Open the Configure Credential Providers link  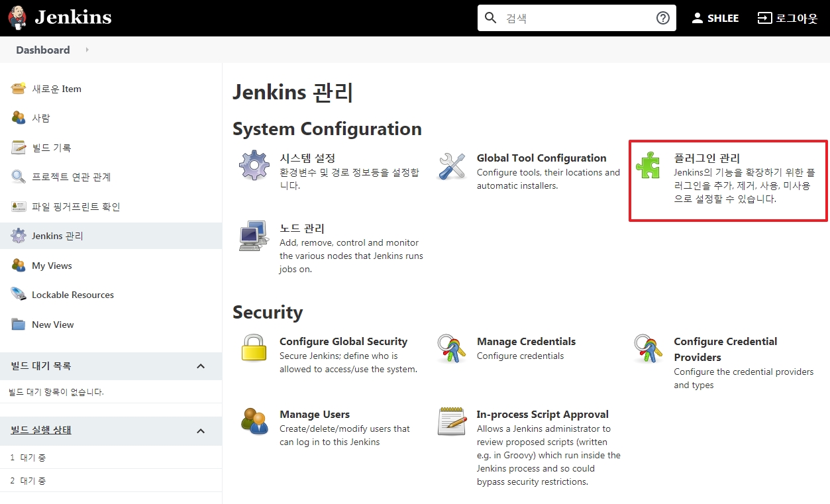click(x=725, y=349)
